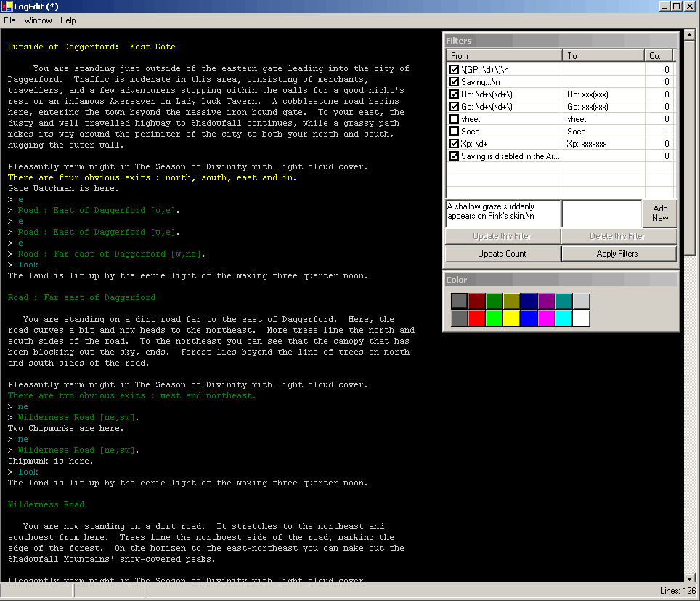This screenshot has height=601, width=700.
Task: Enable the "sheet" filter checkbox
Action: [454, 119]
